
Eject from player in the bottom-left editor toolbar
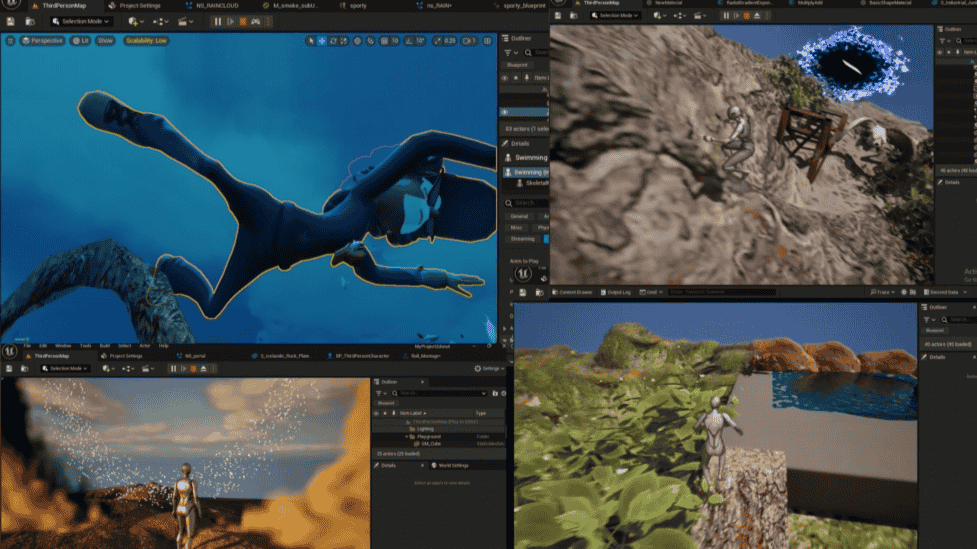(203, 369)
